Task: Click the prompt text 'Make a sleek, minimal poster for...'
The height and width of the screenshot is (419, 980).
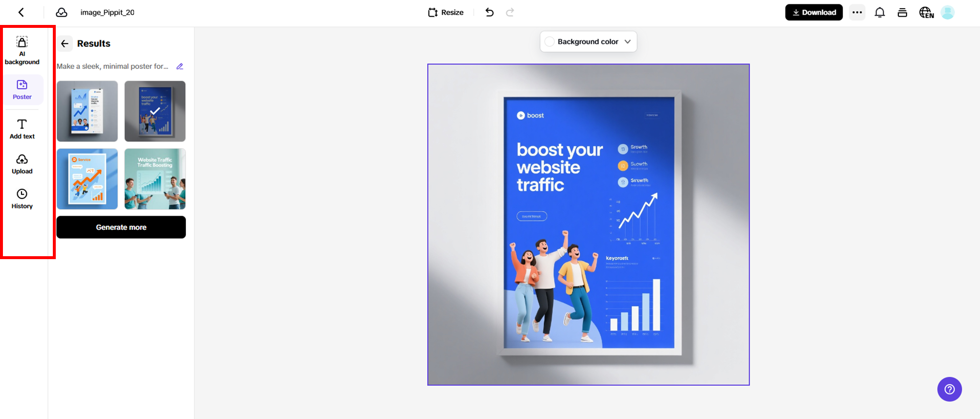Action: [113, 66]
